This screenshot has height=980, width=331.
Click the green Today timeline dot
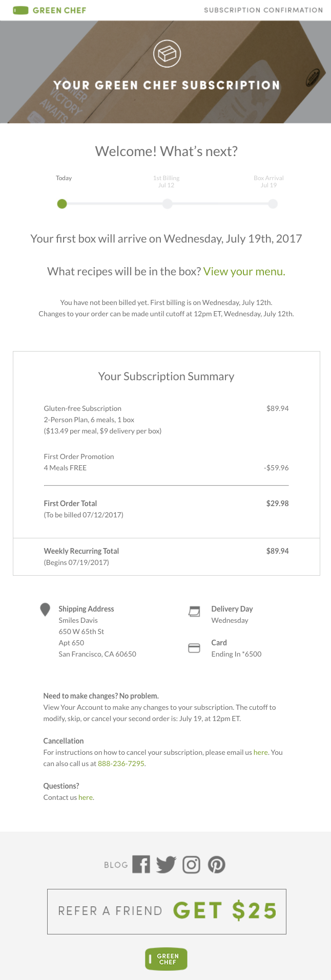62,204
